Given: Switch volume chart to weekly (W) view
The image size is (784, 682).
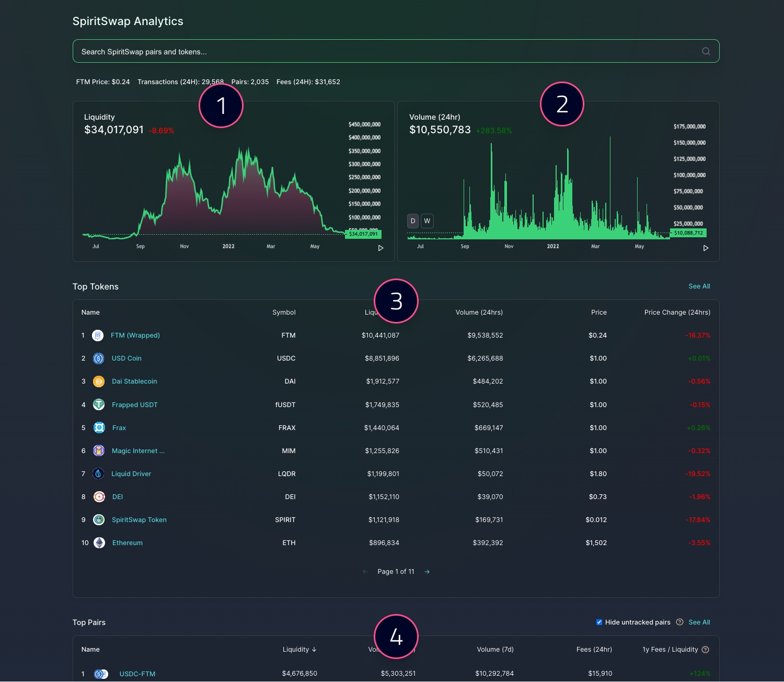Looking at the screenshot, I should (427, 221).
